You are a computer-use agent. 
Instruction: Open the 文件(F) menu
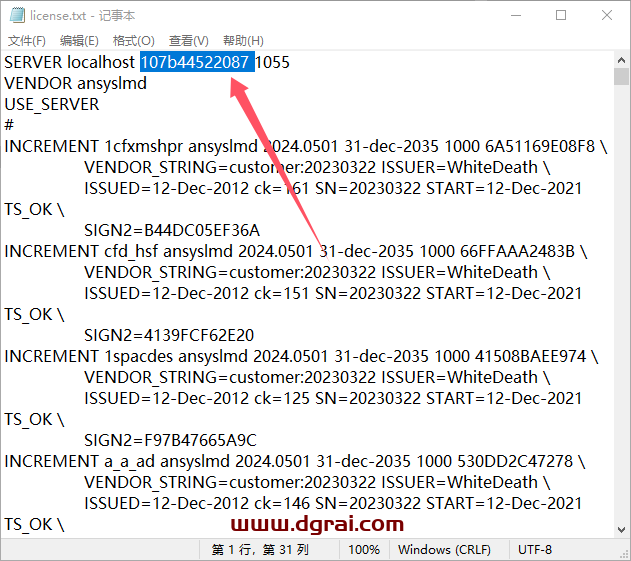click(x=27, y=41)
